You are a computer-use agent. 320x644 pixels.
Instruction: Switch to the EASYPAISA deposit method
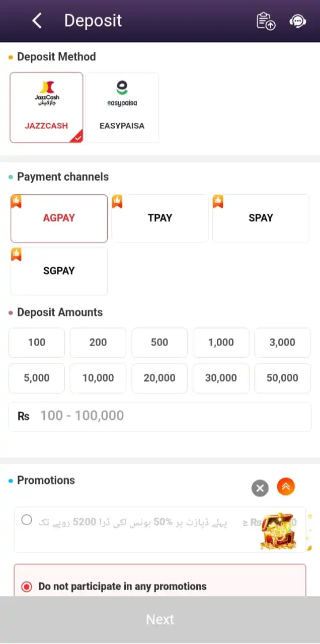pos(122,107)
